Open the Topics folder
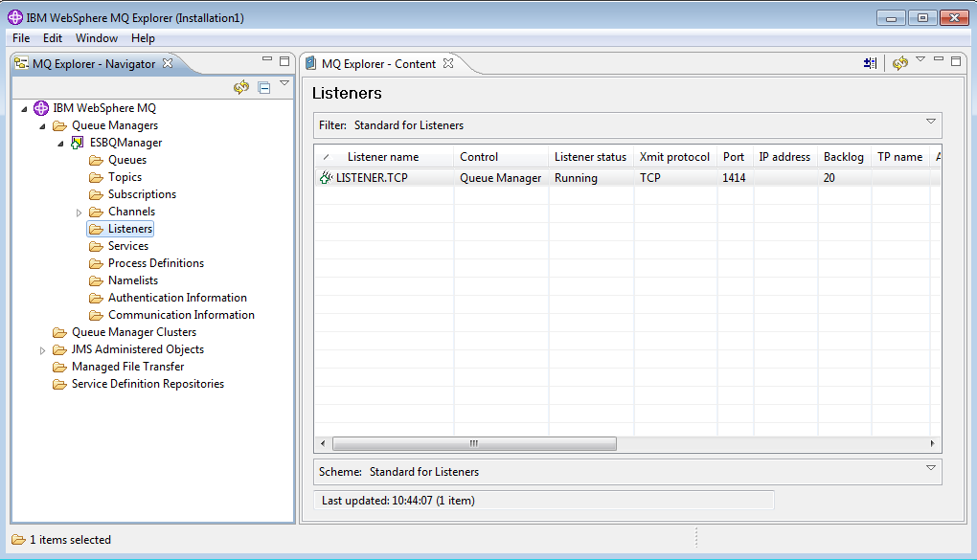The height and width of the screenshot is (560, 977). coord(125,177)
